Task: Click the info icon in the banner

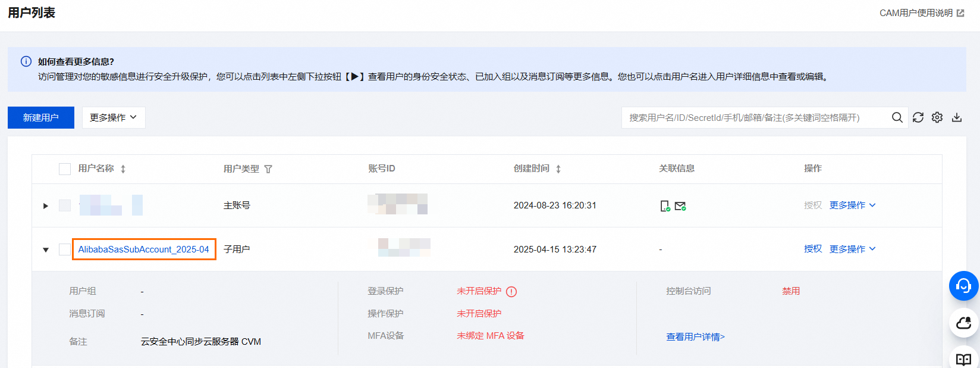Action: point(26,61)
